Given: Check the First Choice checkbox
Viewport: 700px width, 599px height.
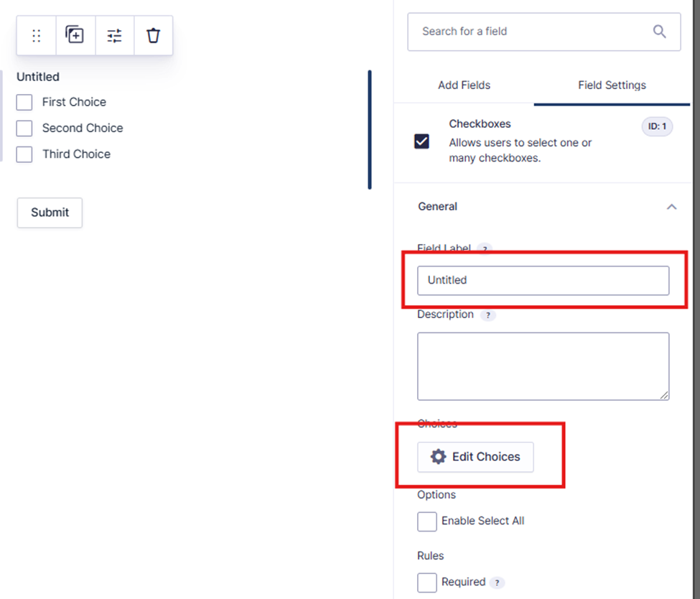Looking at the screenshot, I should (x=24, y=102).
